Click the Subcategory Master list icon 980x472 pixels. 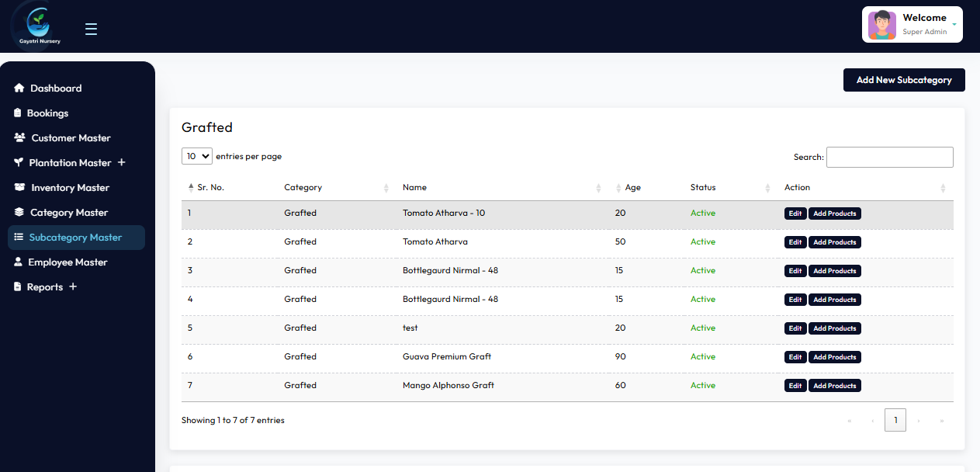(x=19, y=237)
